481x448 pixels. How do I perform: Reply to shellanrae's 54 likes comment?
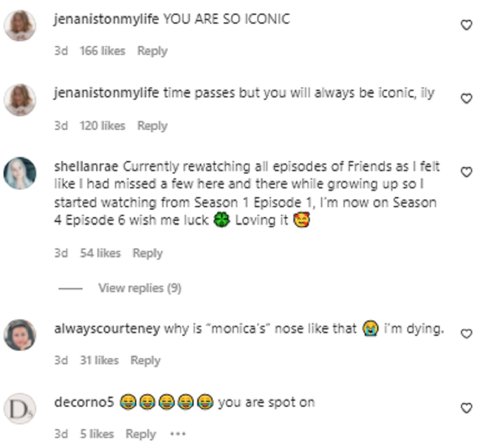point(148,253)
